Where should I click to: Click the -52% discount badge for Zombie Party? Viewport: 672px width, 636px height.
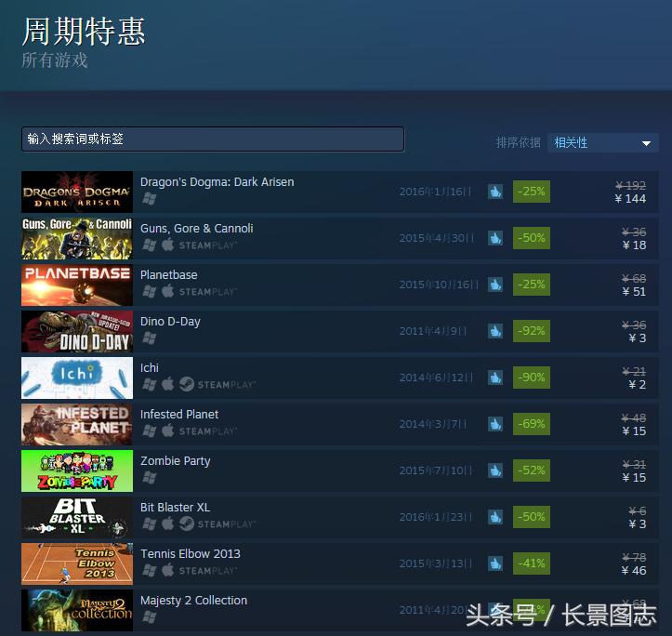click(532, 470)
